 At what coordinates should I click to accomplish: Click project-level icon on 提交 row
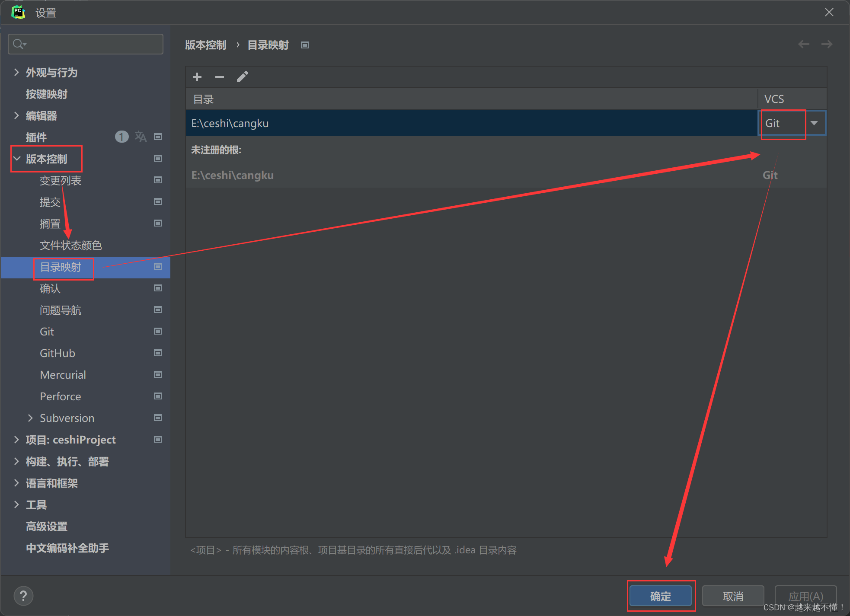point(158,201)
